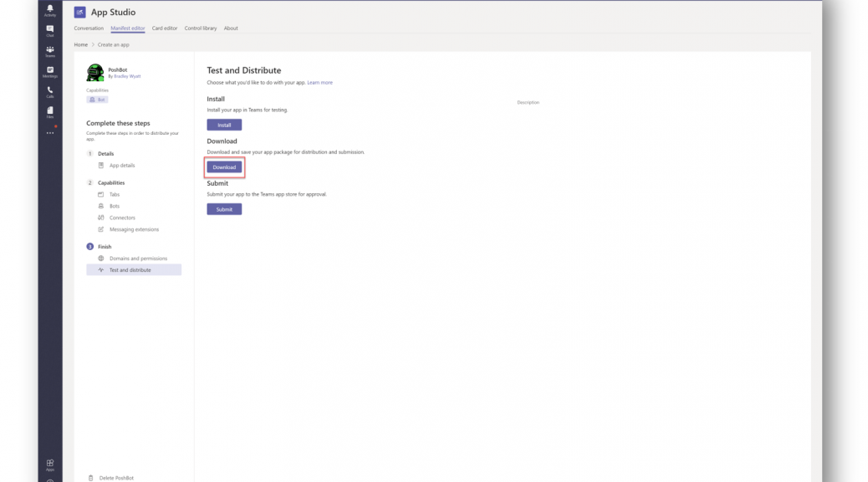
Task: Click the Install button
Action: [x=224, y=126]
